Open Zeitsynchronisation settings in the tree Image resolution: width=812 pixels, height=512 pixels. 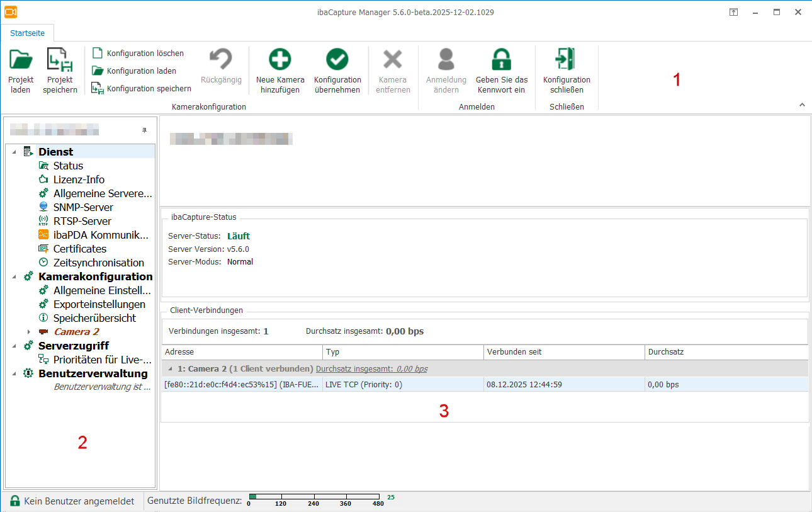[98, 263]
